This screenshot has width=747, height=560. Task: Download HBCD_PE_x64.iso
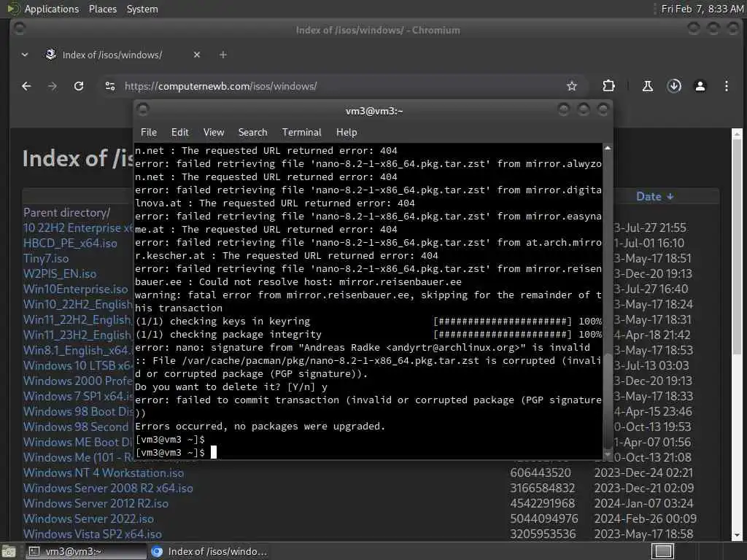[x=70, y=243]
